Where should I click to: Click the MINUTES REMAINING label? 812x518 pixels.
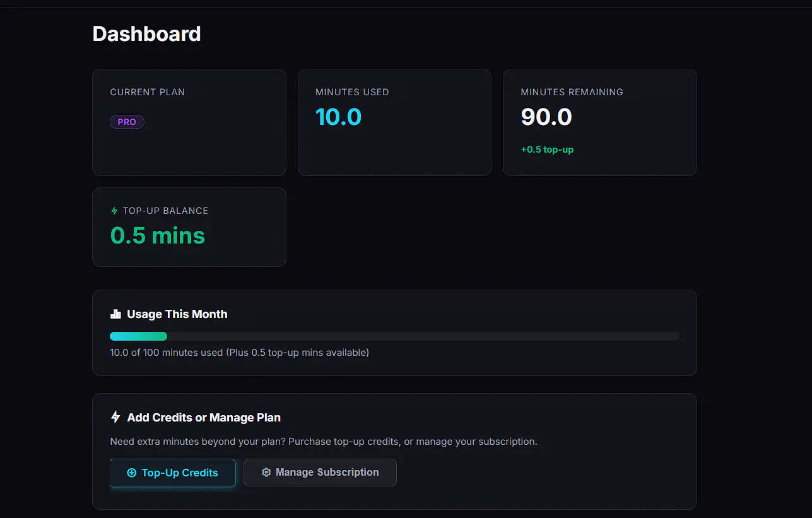click(572, 92)
